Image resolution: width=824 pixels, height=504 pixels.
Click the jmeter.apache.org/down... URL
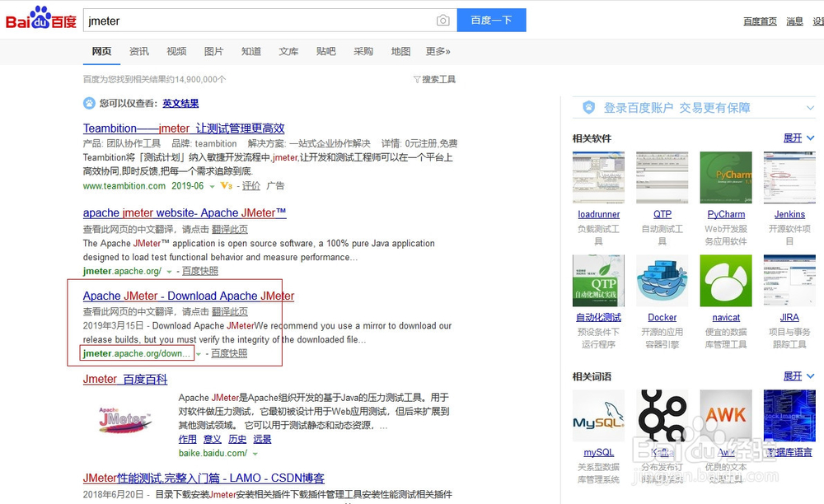coord(137,353)
